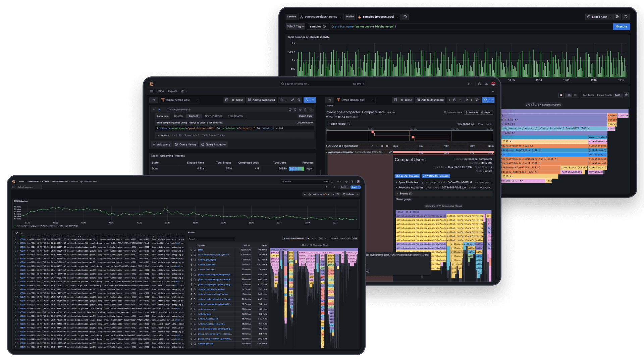Open the Last 1 hour time picker
644x362 pixels.
tap(599, 17)
